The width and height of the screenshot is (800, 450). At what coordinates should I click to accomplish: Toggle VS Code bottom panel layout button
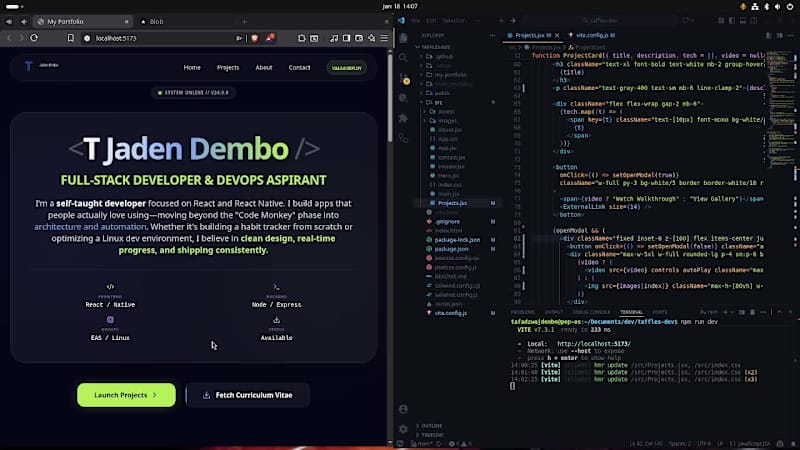click(743, 20)
